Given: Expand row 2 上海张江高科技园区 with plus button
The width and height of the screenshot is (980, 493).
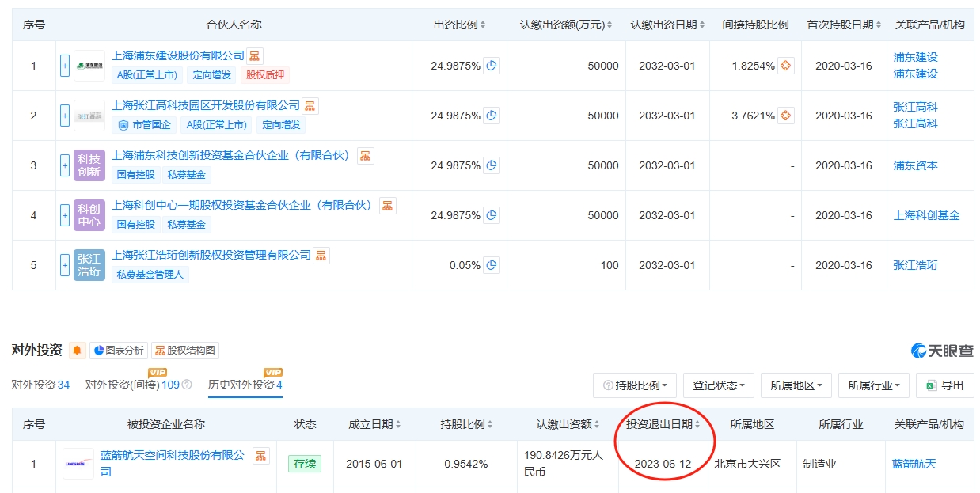Looking at the screenshot, I should point(65,116).
